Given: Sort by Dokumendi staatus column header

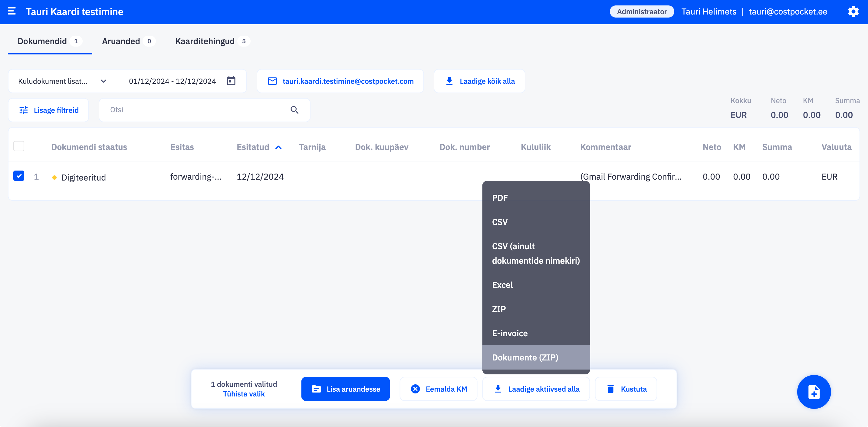Looking at the screenshot, I should (x=89, y=147).
